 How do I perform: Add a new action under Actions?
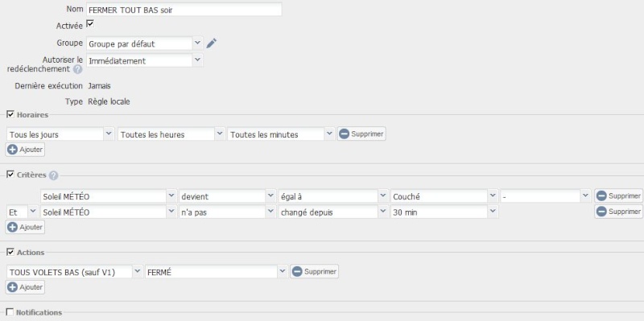click(x=26, y=287)
